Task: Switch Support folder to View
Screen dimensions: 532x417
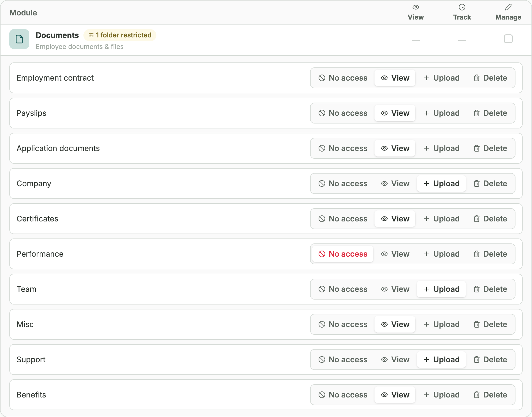Action: click(x=395, y=360)
